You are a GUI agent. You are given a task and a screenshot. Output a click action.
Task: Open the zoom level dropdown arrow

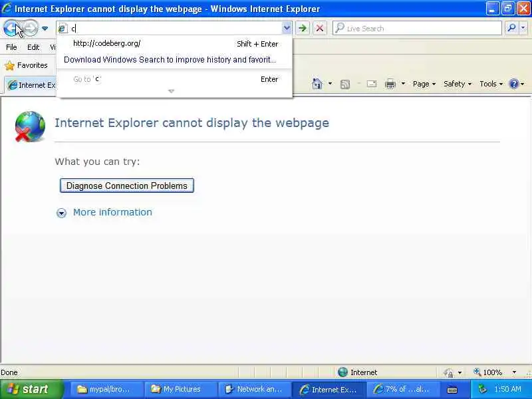[x=514, y=372]
